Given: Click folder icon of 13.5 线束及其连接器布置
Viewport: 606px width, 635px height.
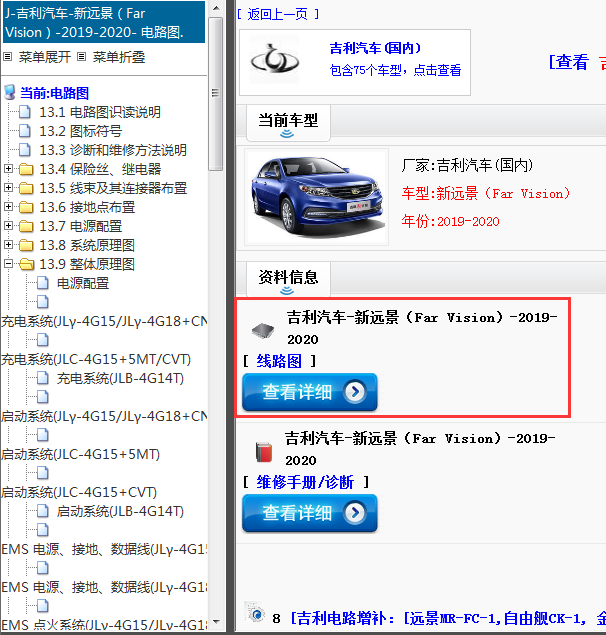Looking at the screenshot, I should coord(26,188).
